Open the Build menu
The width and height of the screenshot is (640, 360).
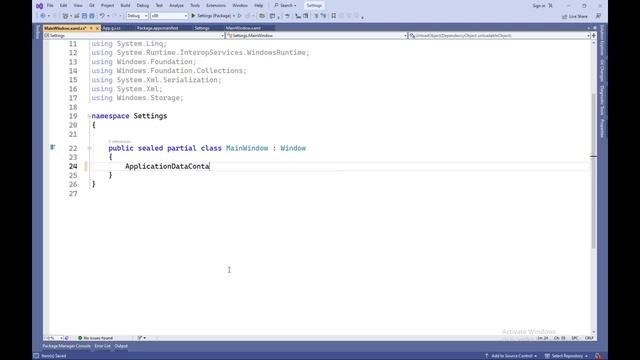point(125,6)
